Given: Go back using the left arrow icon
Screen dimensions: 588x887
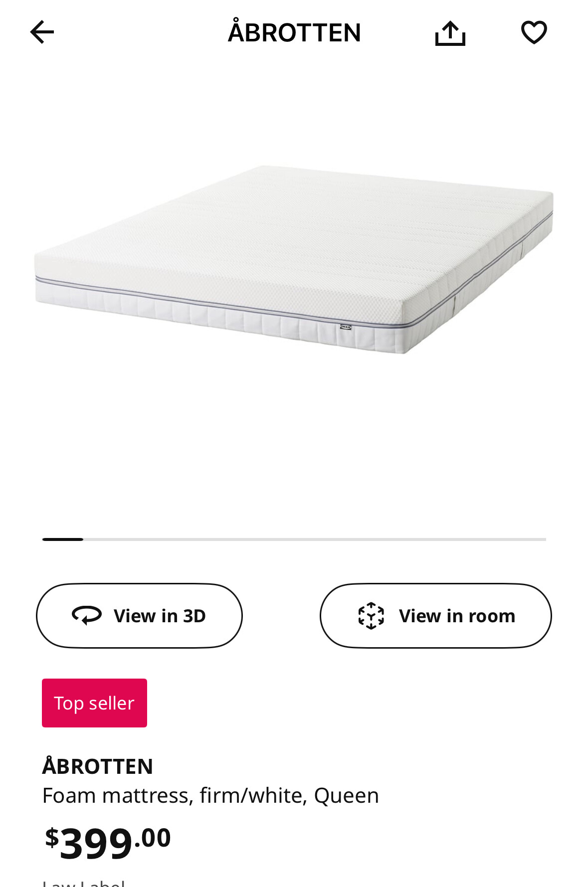Looking at the screenshot, I should tap(42, 32).
